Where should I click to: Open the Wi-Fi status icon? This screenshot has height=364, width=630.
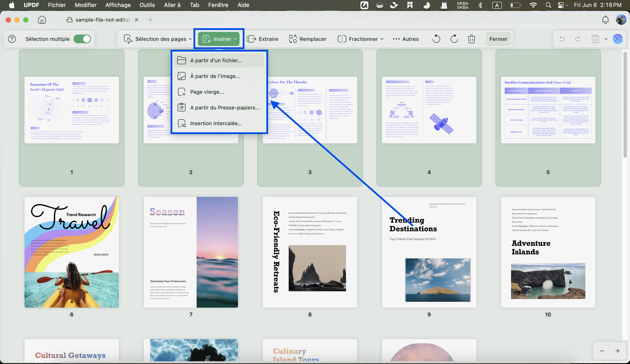(533, 5)
